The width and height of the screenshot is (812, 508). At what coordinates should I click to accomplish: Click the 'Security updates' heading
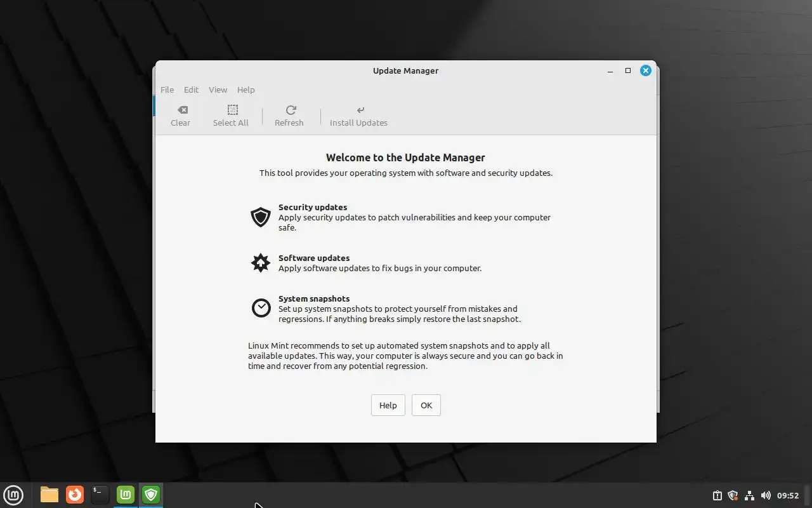point(313,207)
